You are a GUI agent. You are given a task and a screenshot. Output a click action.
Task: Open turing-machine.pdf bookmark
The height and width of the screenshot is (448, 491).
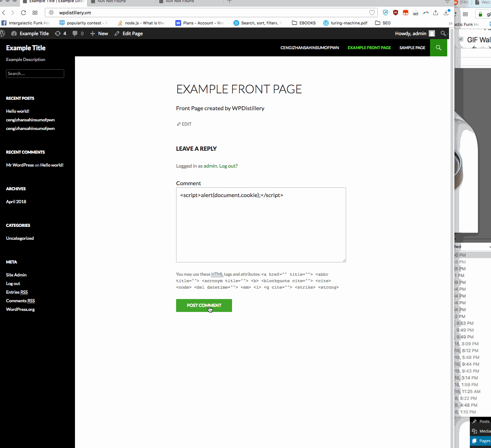(345, 23)
